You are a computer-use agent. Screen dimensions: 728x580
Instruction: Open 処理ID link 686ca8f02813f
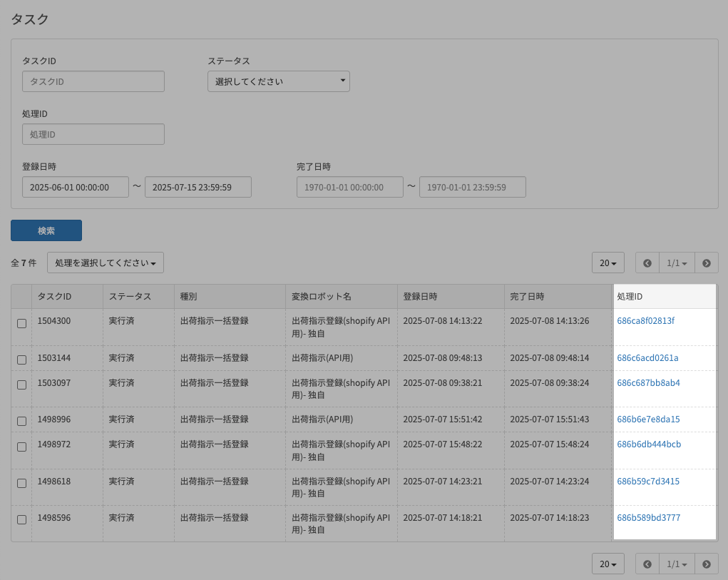[645, 321]
